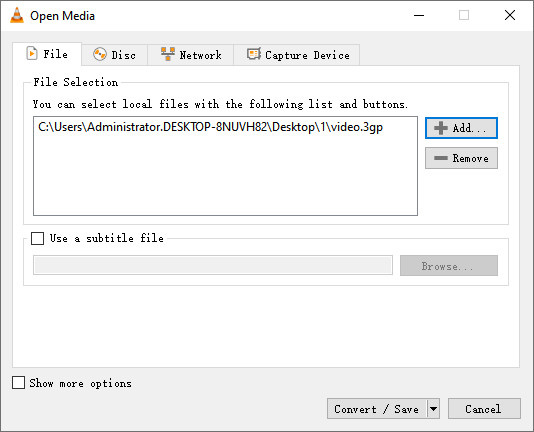
Task: Enable Use a subtitle file checkbox
Action: tap(37, 238)
